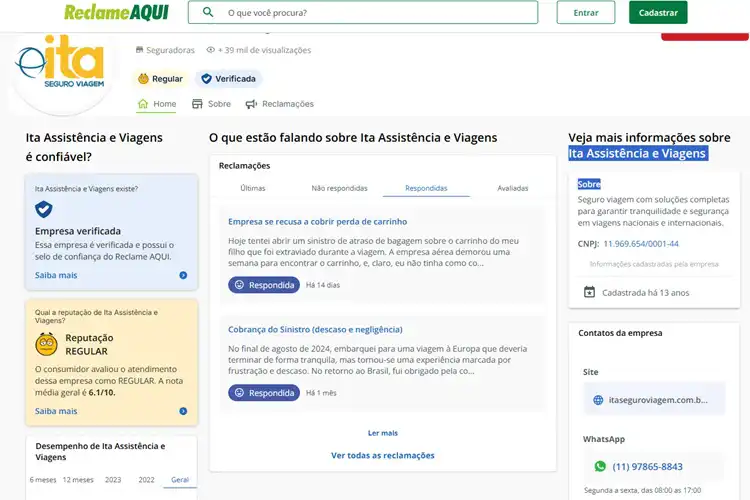Click the WhatsApp icon
This screenshot has width=750, height=500.
(x=600, y=466)
